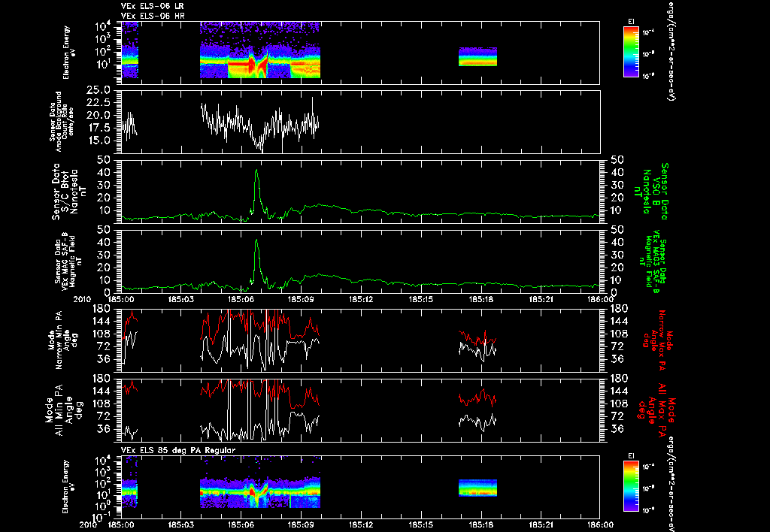Click the ELS-06 spectrogram data block near 185:18

pyautogui.click(x=477, y=57)
